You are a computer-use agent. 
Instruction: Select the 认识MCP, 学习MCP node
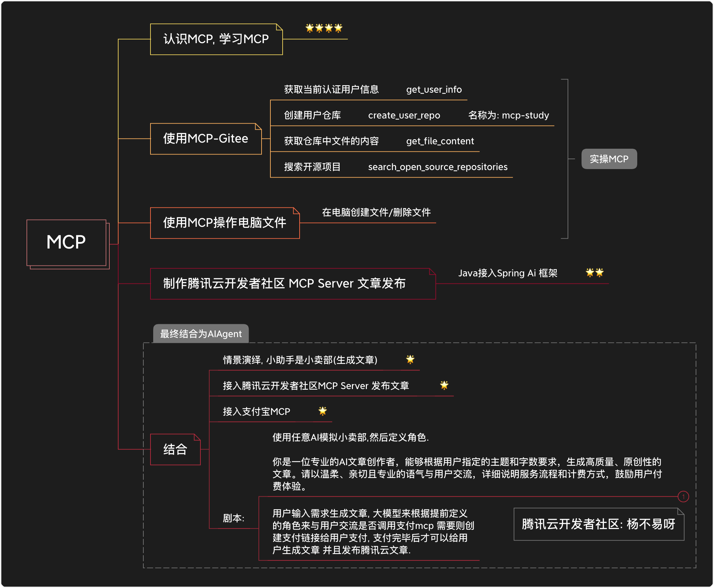click(216, 39)
